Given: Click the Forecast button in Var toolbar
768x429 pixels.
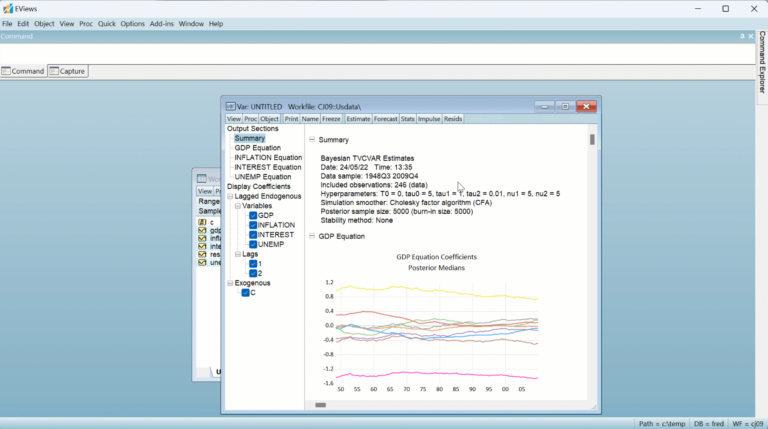Looking at the screenshot, I should [385, 119].
